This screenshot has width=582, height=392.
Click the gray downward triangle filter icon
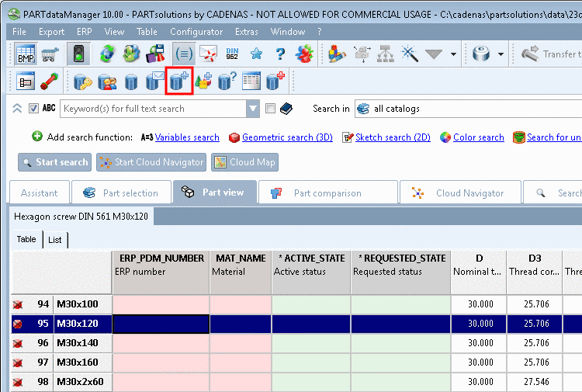[x=434, y=54]
